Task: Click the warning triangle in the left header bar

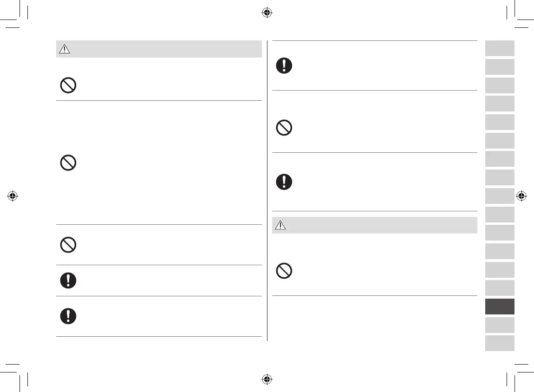Action: (x=64, y=50)
